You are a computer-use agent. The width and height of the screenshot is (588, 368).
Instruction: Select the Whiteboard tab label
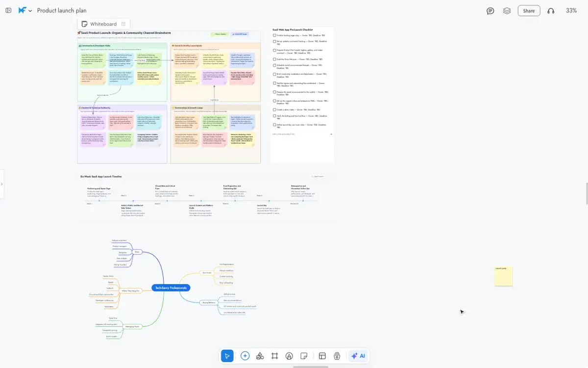coord(103,24)
